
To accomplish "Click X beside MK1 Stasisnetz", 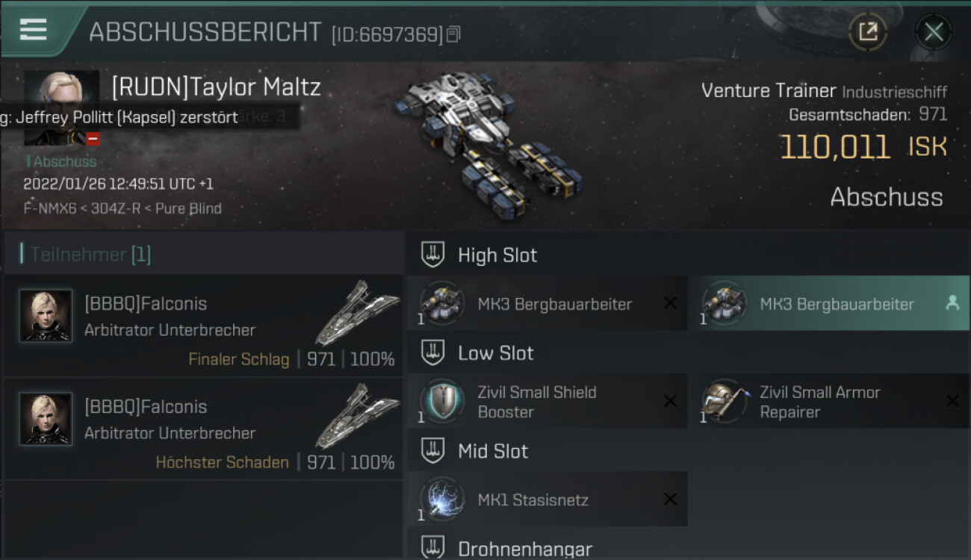I will pos(670,499).
